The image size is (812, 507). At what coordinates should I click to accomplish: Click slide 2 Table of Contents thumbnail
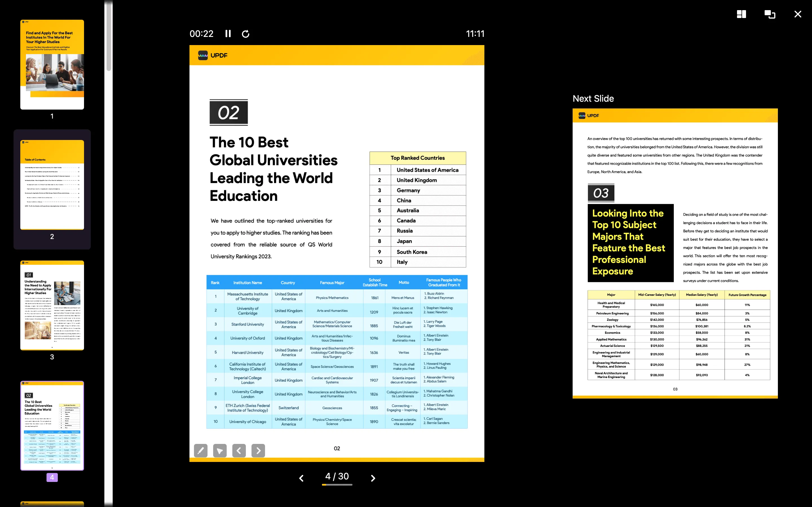tap(52, 184)
